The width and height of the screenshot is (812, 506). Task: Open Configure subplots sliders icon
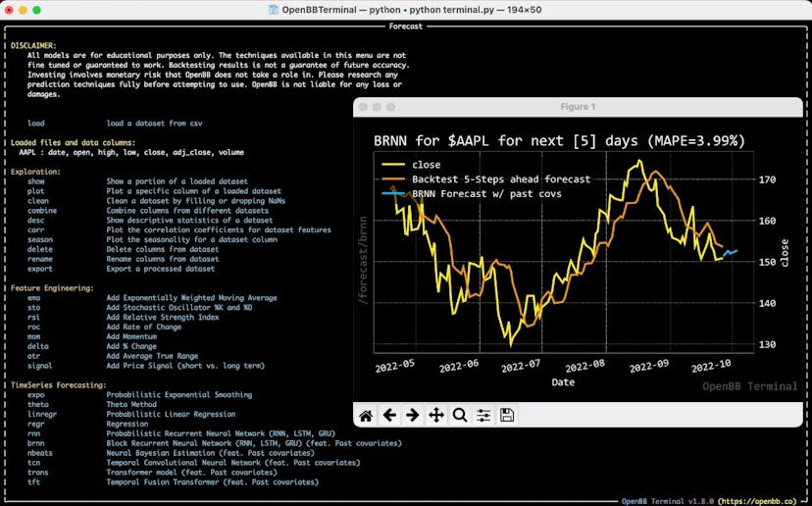[x=483, y=415]
